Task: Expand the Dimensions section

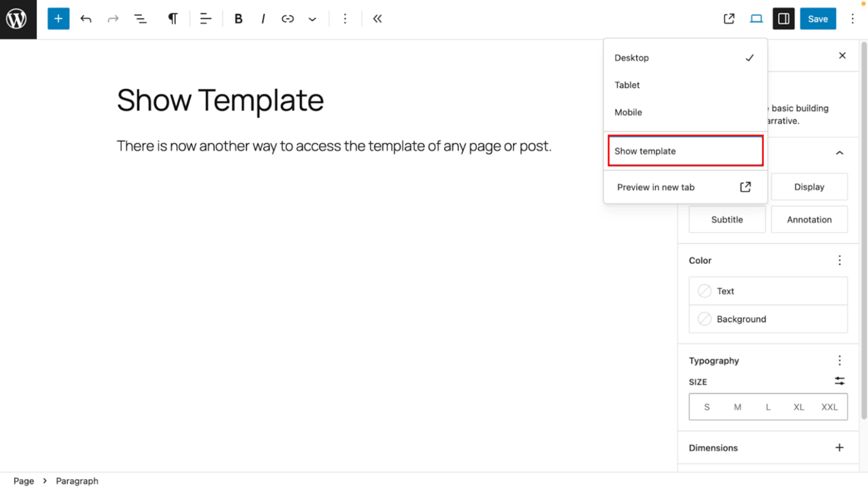Action: [839, 447]
